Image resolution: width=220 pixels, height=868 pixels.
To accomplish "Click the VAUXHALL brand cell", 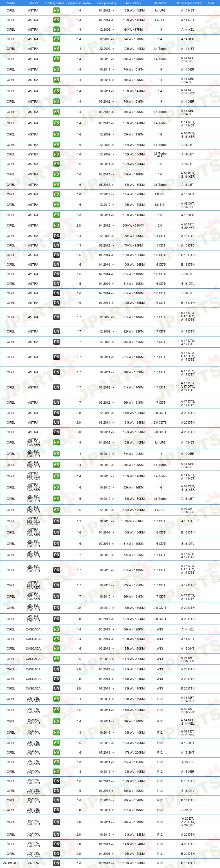I will (11, 863).
